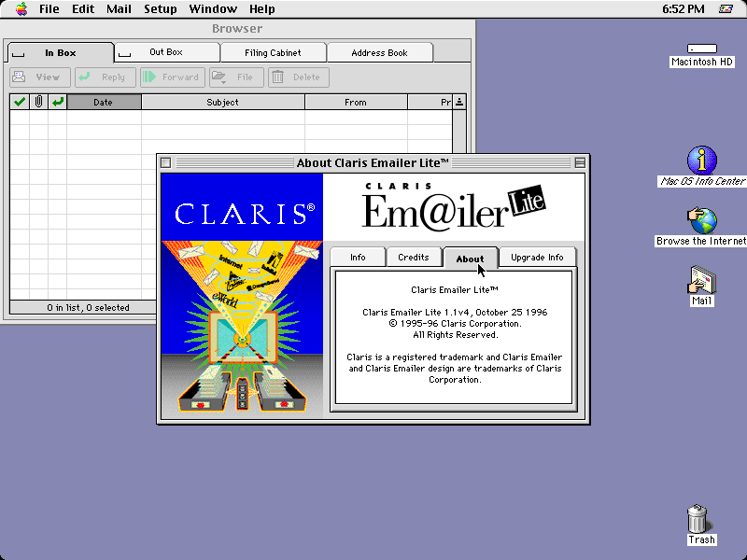
Task: Toggle sort order button beside column headers
Action: [x=459, y=102]
